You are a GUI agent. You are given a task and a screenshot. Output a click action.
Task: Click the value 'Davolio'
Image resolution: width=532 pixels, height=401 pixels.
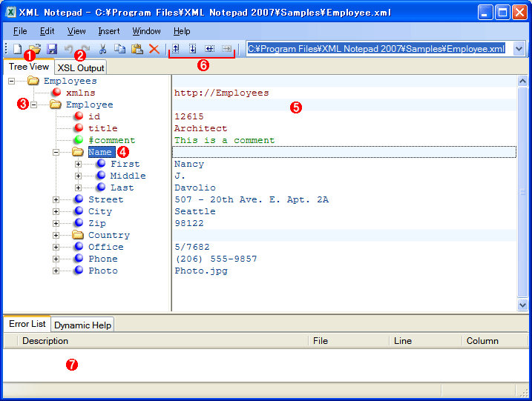195,188
